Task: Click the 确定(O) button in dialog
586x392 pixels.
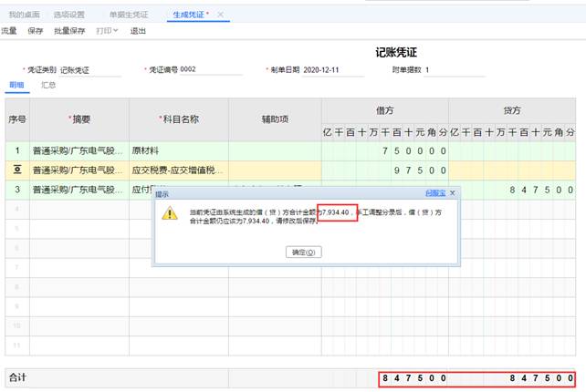Action: coord(301,252)
